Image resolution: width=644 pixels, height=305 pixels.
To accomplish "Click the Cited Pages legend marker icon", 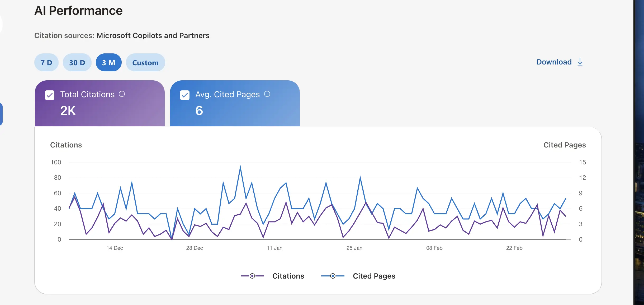I will 333,276.
